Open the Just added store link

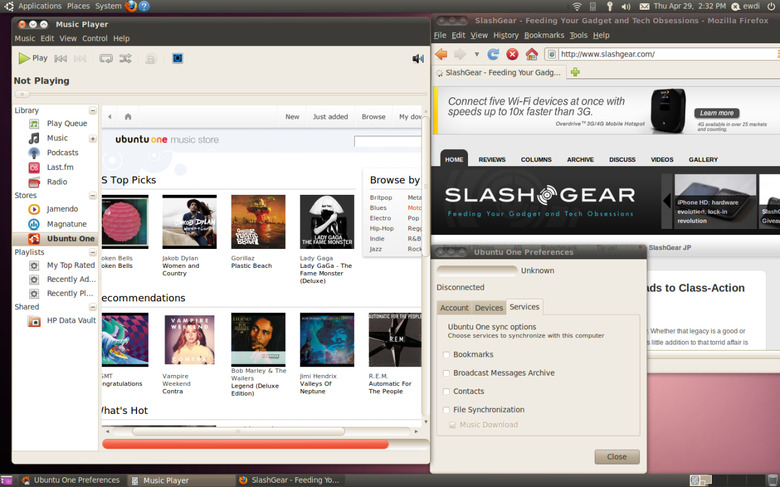click(330, 116)
